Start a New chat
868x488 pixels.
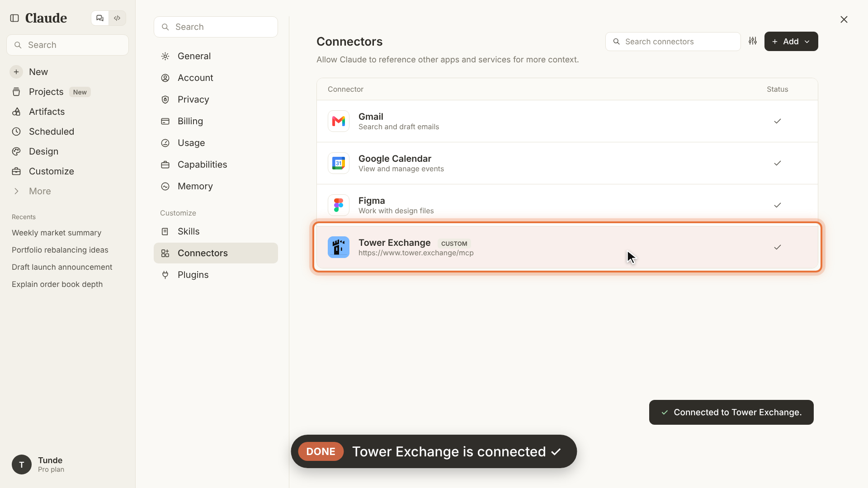pos(68,72)
